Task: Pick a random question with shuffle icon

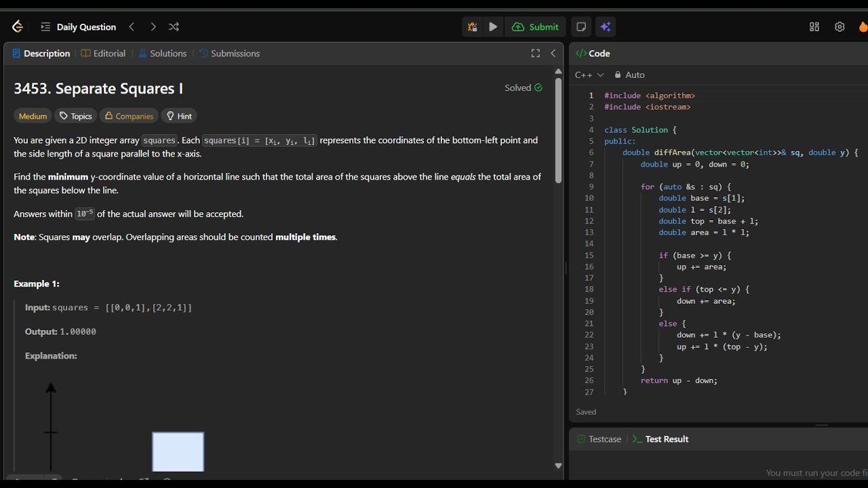Action: (174, 27)
